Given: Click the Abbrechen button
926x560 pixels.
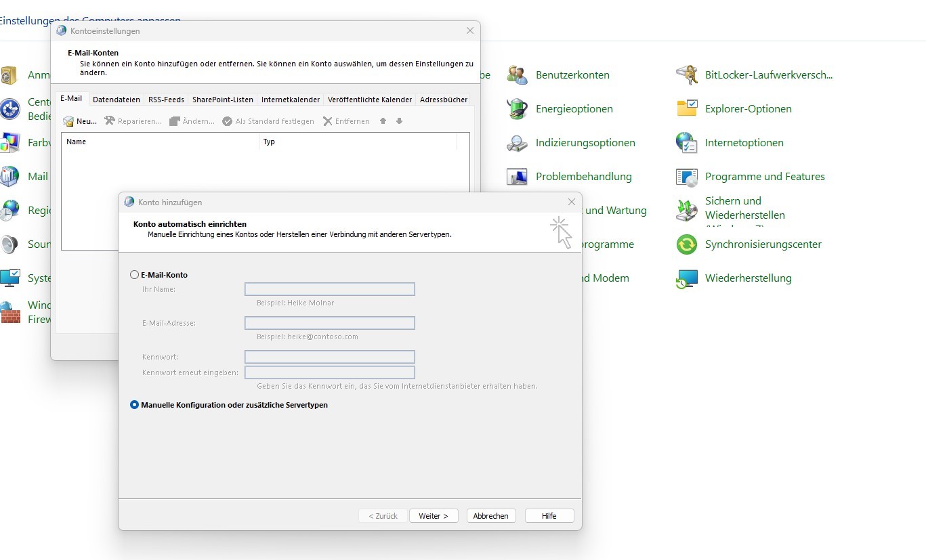Looking at the screenshot, I should pyautogui.click(x=490, y=516).
